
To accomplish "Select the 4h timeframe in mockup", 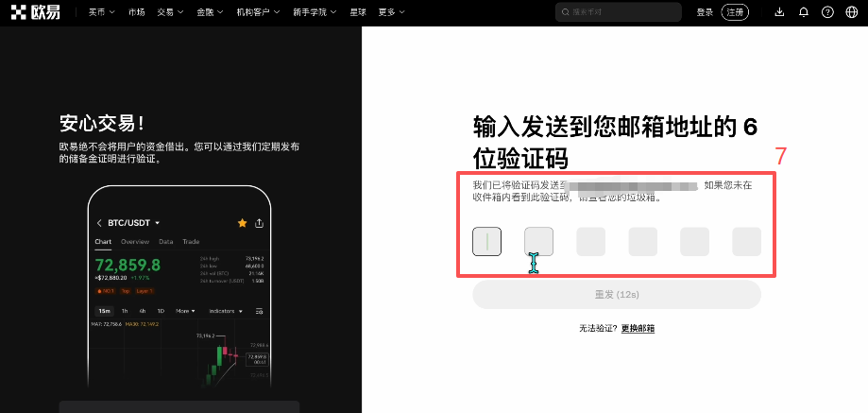I will [143, 311].
